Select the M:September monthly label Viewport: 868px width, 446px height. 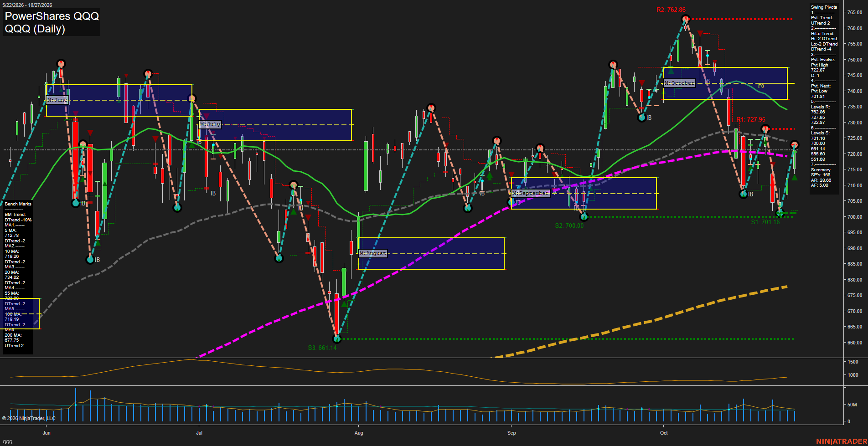[531, 193]
